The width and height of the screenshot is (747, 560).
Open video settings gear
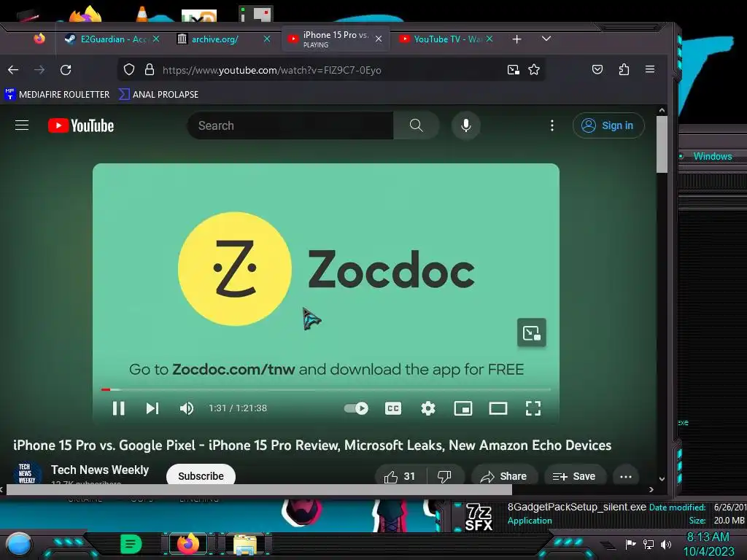[427, 408]
